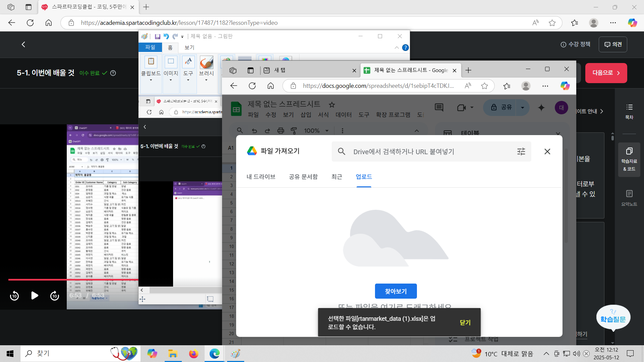
Task: Open the Sheets 삽입 menu
Action: point(306,115)
